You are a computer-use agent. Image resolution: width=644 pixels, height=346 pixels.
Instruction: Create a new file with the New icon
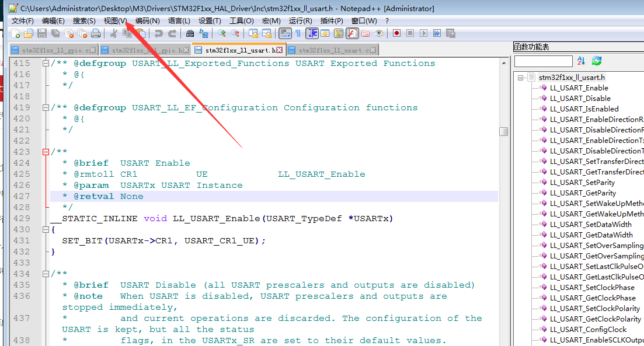tap(14, 33)
